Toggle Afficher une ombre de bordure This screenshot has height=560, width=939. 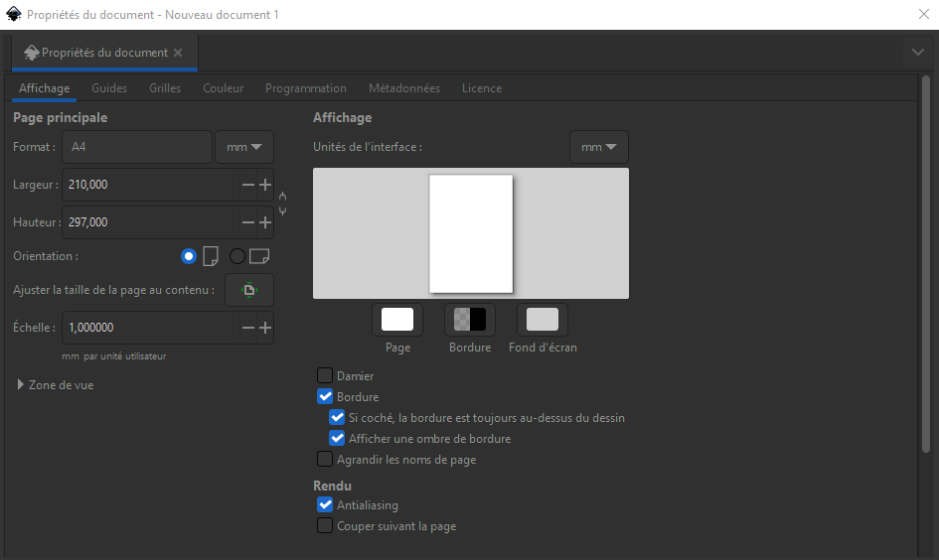tap(337, 439)
